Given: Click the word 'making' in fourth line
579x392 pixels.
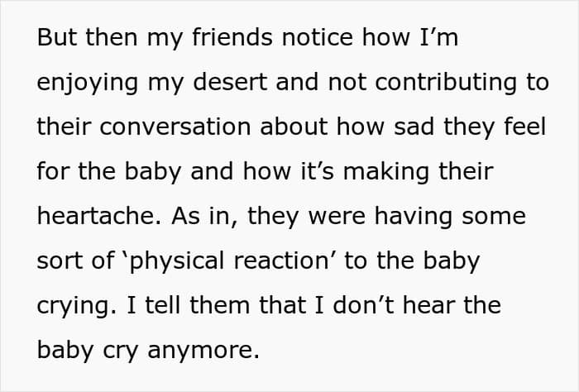Looking at the screenshot, I should pos(386,172).
